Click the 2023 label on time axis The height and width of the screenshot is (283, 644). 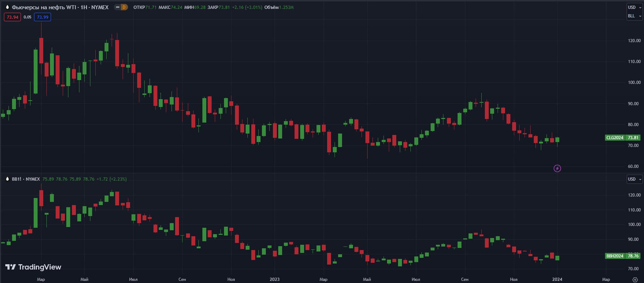click(275, 279)
